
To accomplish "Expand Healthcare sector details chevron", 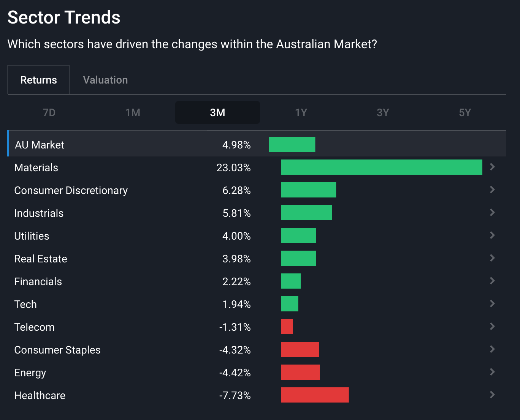I will pos(492,395).
